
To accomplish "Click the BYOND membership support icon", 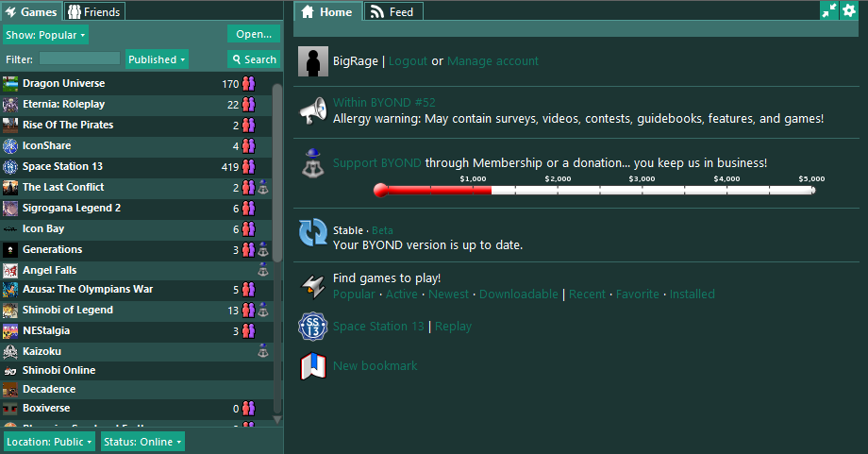I will point(313,162).
